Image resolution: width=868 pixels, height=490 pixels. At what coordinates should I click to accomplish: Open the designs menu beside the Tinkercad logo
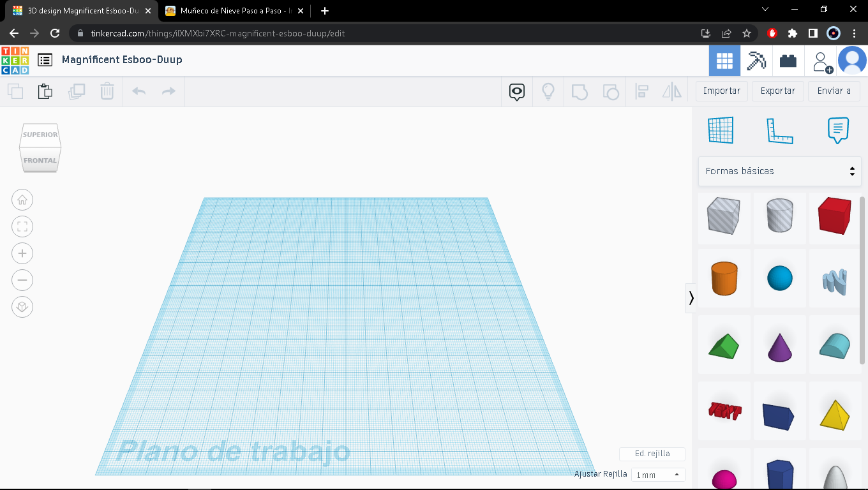(x=44, y=59)
